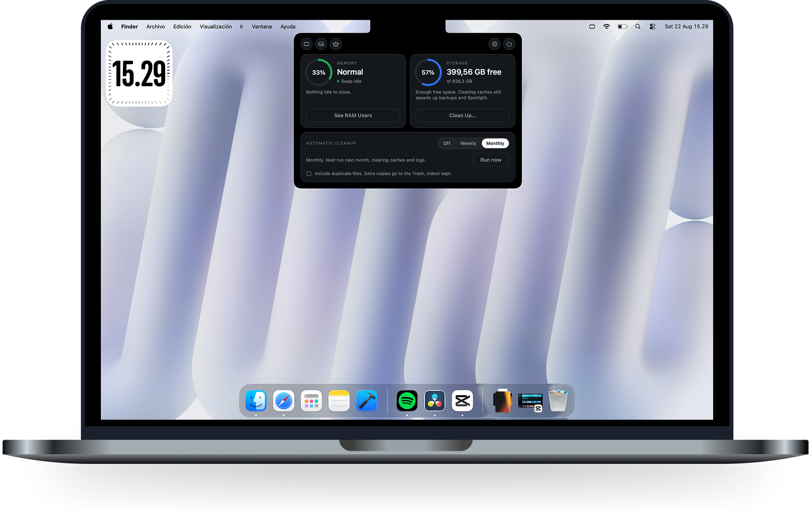812x517 pixels.
Task: Open Launchpad apps icon in Dock
Action: click(311, 401)
